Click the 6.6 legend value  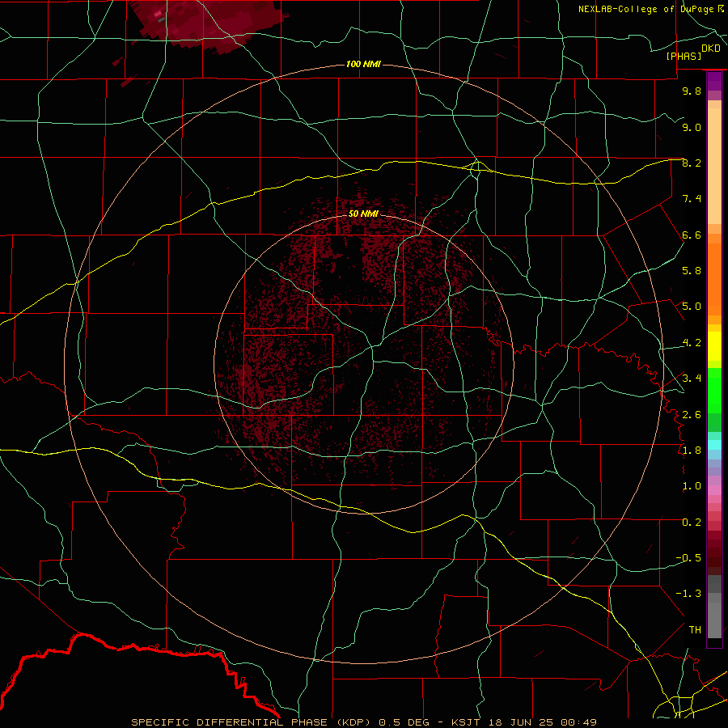(692, 235)
